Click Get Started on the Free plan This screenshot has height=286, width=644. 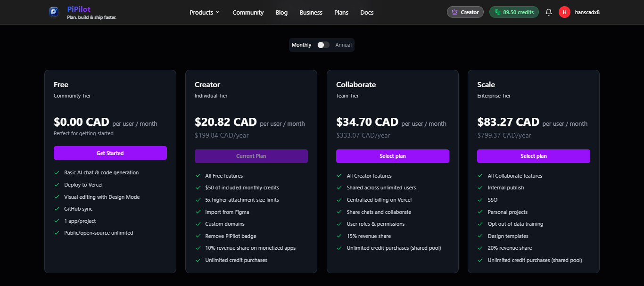click(x=110, y=153)
